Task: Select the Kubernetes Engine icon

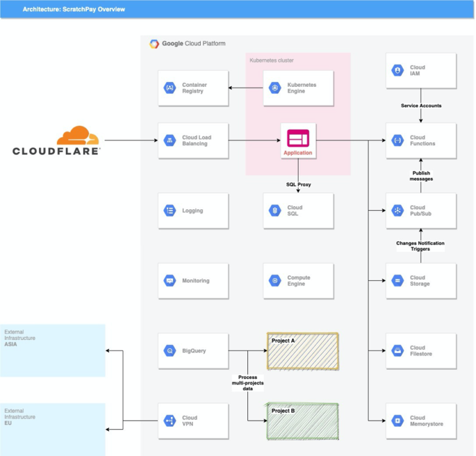Action: tap(275, 88)
